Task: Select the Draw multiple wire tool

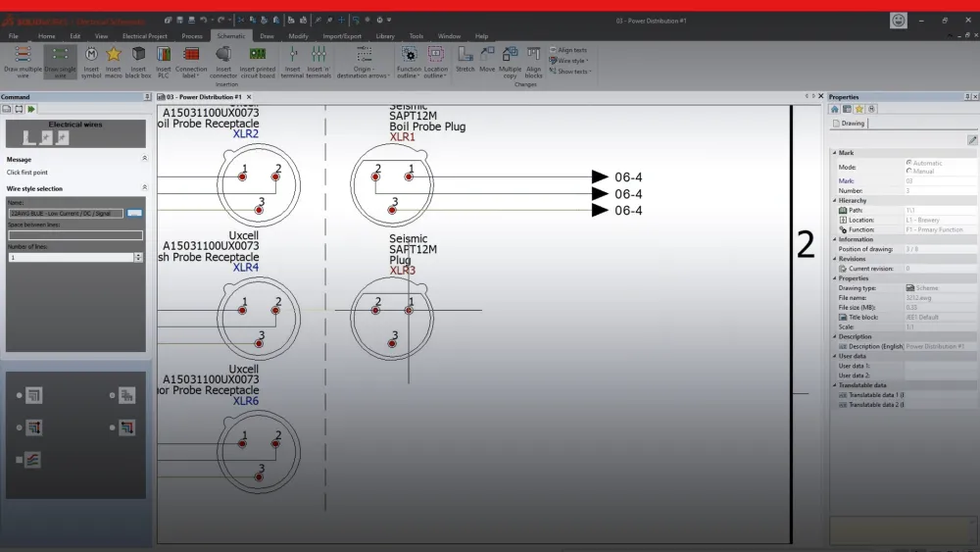Action: click(23, 62)
